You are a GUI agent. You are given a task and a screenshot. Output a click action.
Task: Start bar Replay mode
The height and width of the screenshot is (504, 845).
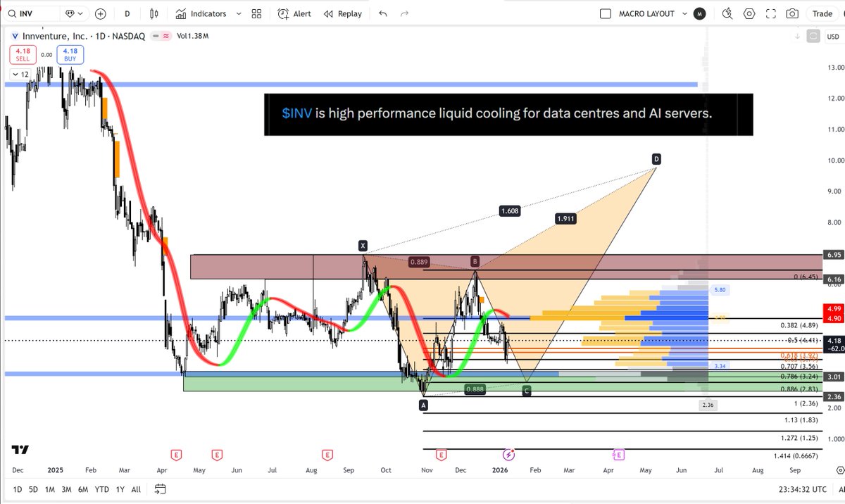click(343, 13)
